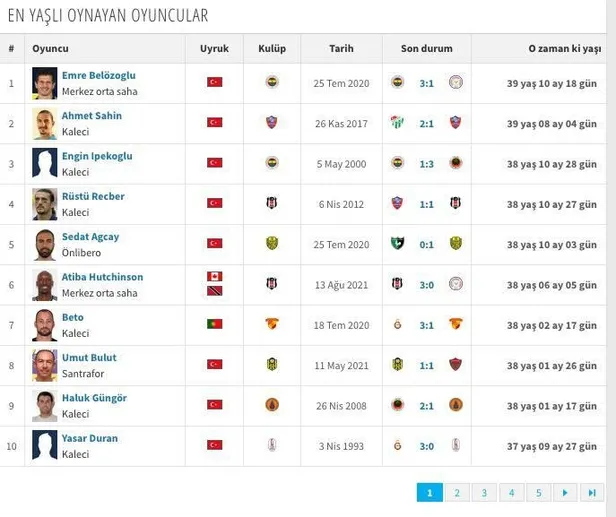
Task: Click Portugal flag in Beto's row
Action: click(x=214, y=324)
